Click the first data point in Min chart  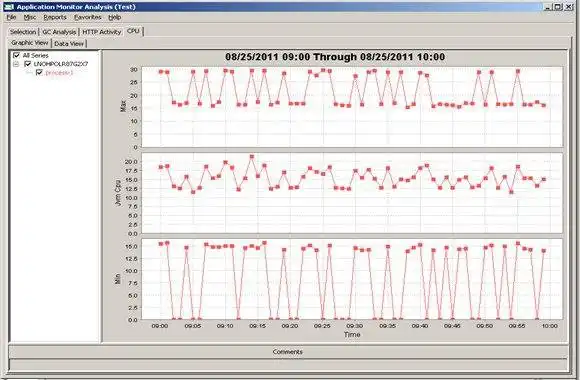[161, 244]
